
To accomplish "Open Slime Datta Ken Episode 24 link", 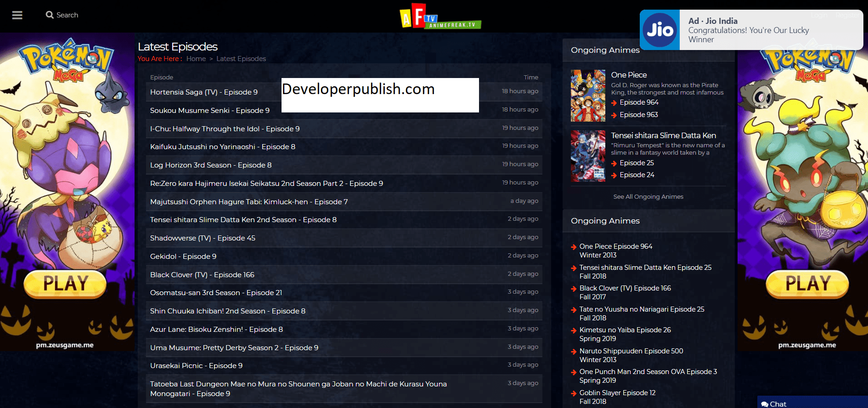I will point(637,175).
